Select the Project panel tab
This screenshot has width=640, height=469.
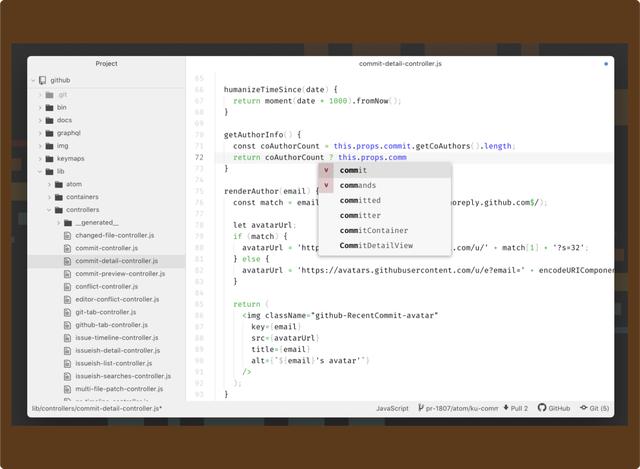[x=106, y=64]
